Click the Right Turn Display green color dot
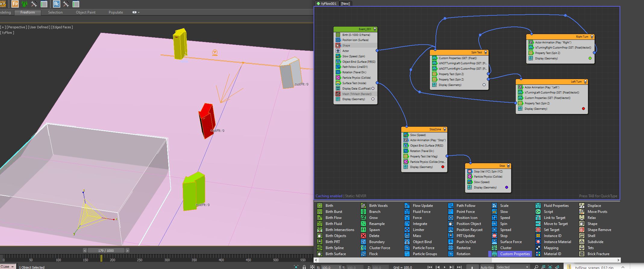Screen dimensions: 644x269 (590, 58)
